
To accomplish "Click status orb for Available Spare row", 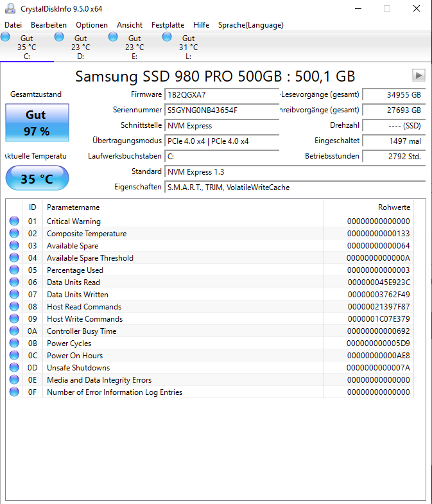I will coord(14,245).
